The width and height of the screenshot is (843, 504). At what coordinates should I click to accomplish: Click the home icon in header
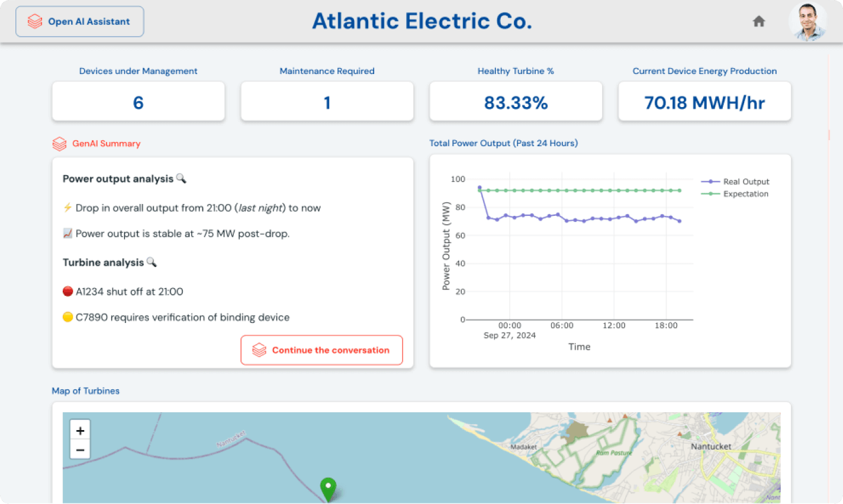[758, 22]
